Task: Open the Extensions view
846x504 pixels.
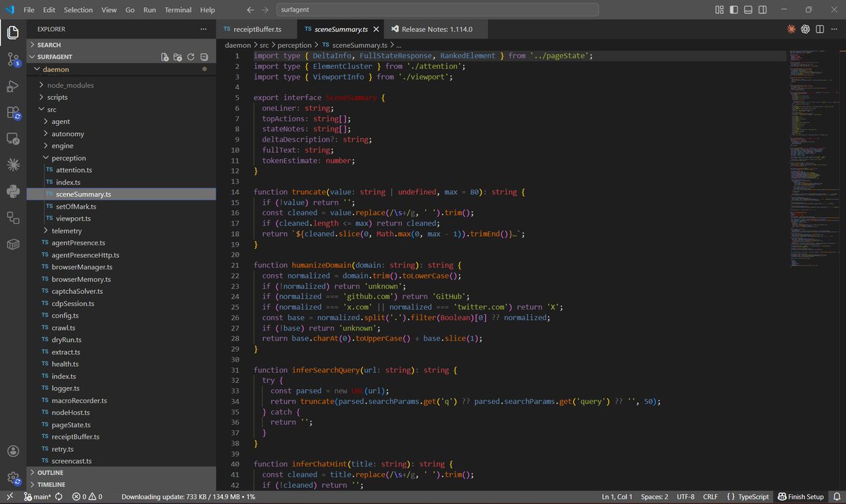Action: [13, 112]
